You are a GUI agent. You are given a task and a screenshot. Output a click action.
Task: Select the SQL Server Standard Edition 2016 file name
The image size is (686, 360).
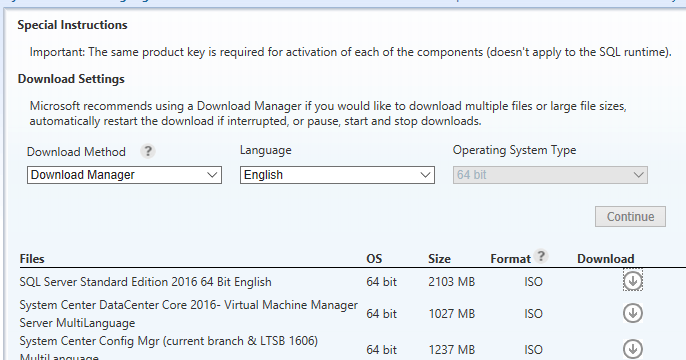(145, 282)
